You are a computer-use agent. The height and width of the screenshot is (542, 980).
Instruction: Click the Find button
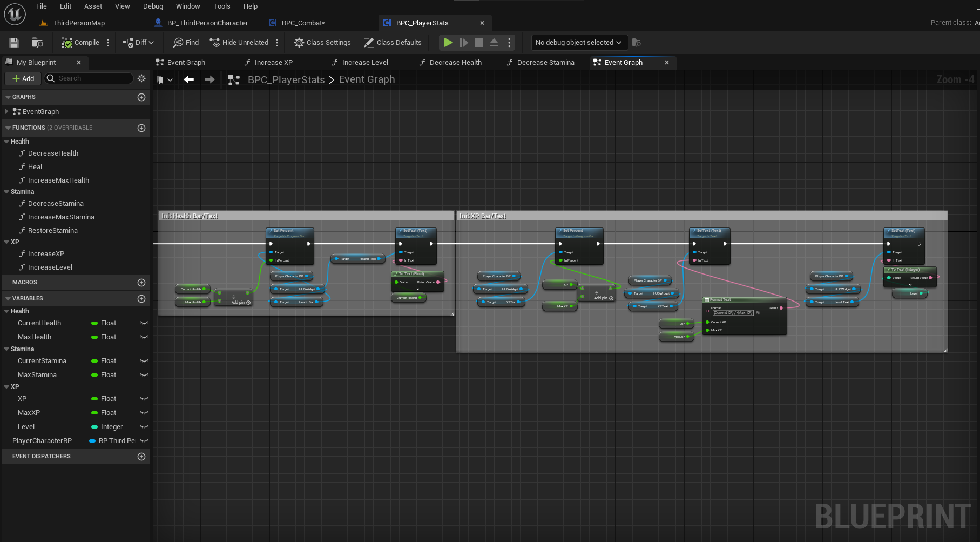(x=186, y=43)
